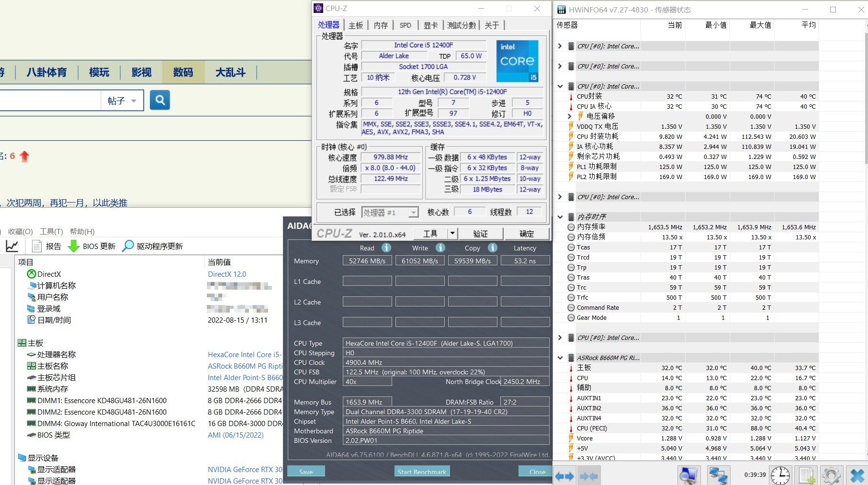868x485 pixels.
Task: Click the HWiNFO64 title bar icon
Action: click(561, 10)
